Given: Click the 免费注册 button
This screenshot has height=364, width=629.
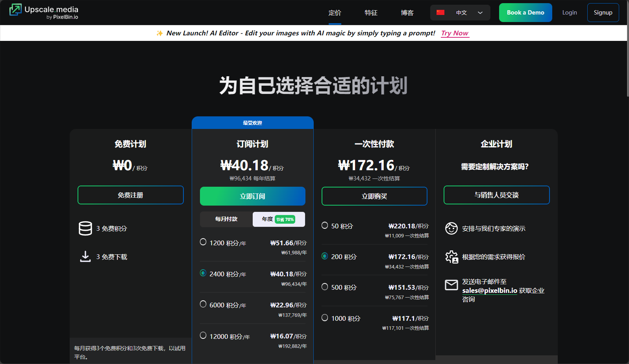Looking at the screenshot, I should [x=131, y=195].
